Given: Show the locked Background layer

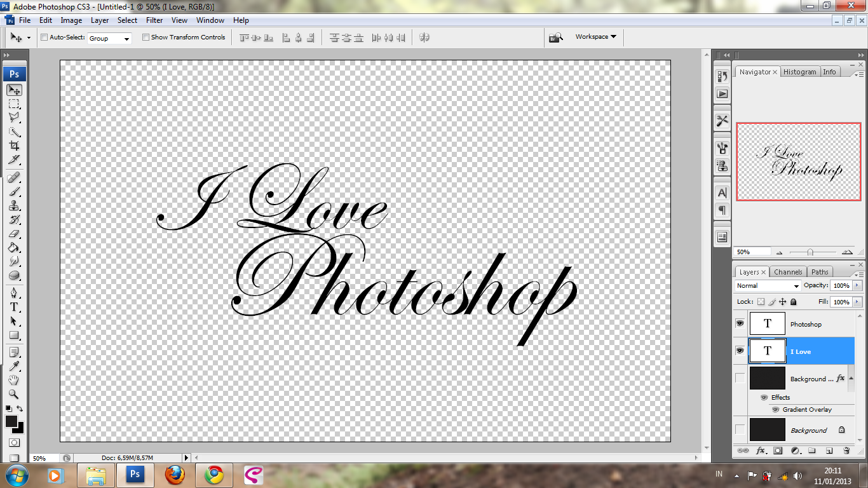Looking at the screenshot, I should point(740,430).
